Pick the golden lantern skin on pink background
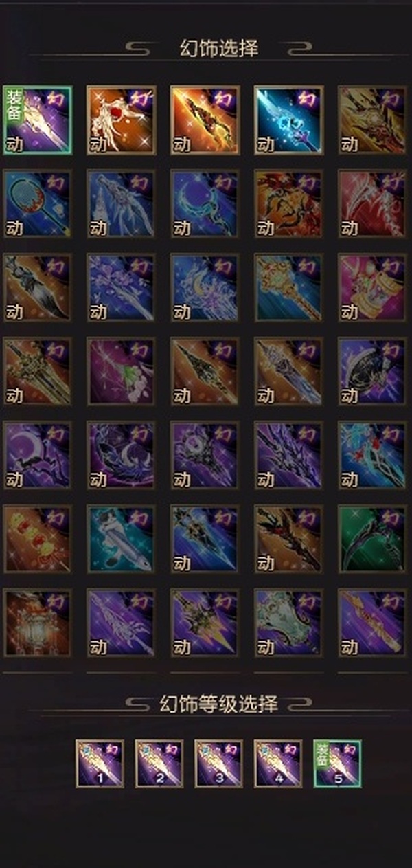 [x=373, y=287]
